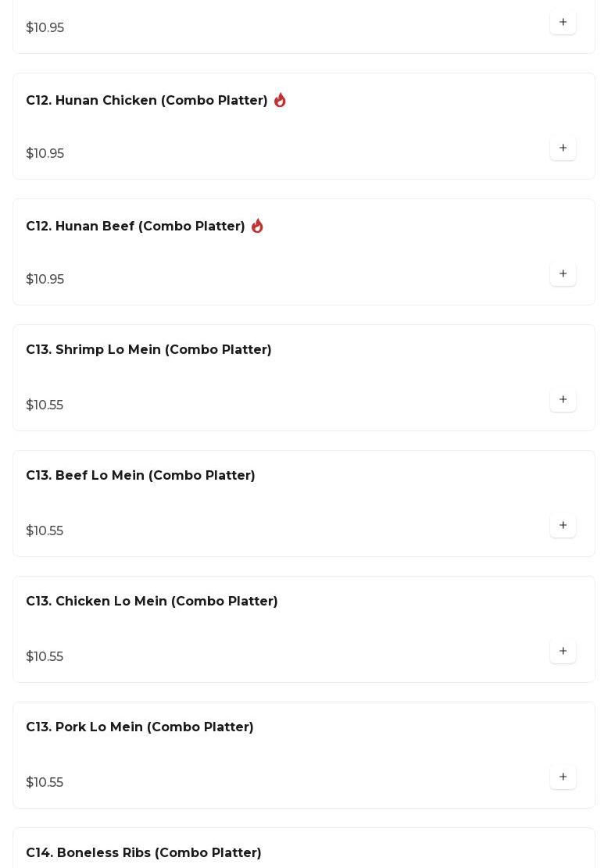Add C13. Pork Lo Mein to cart
The width and height of the screenshot is (608, 868).
pyautogui.click(x=563, y=777)
